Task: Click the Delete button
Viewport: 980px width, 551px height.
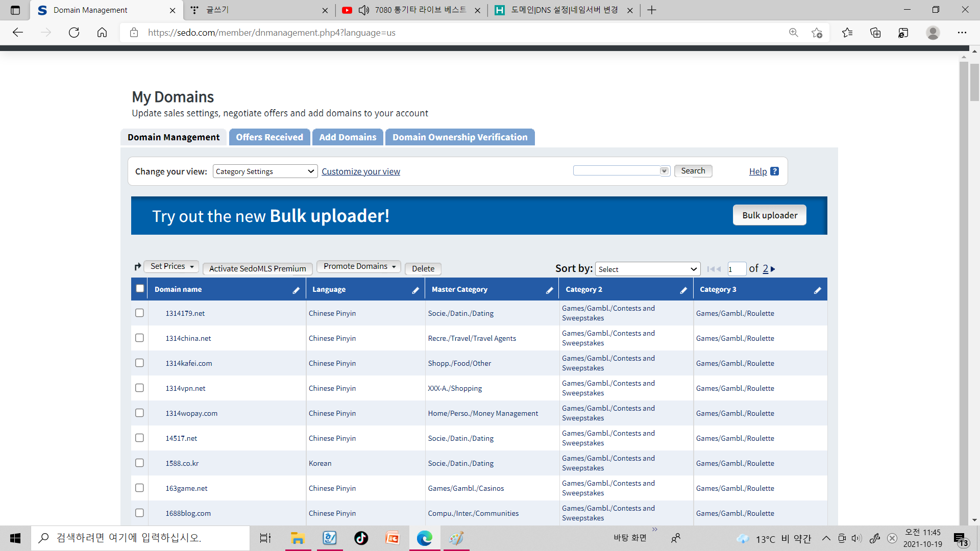Action: point(423,268)
